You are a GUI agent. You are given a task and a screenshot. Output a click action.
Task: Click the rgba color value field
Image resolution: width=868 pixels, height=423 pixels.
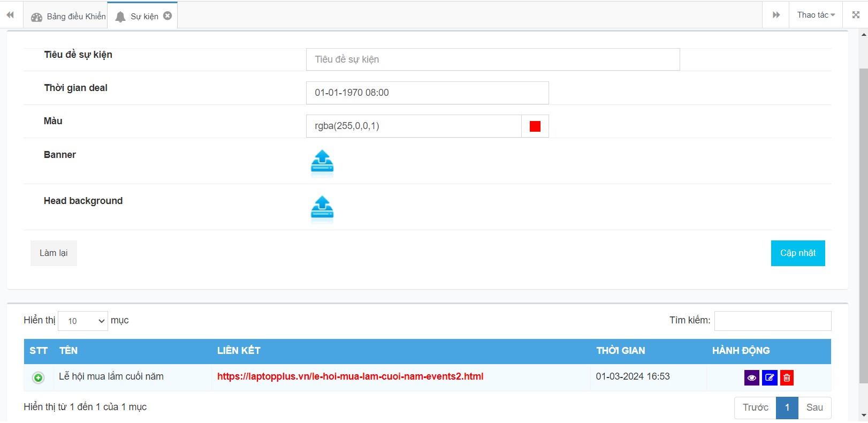click(414, 126)
